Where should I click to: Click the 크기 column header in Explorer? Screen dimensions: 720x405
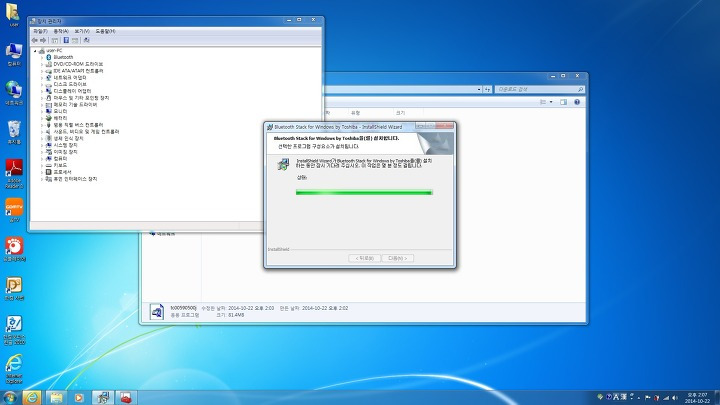(x=400, y=113)
